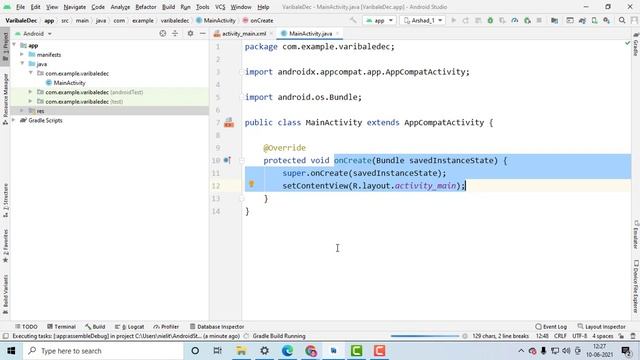Image resolution: width=640 pixels, height=360 pixels.
Task: Open the Logcat tool window
Action: point(129,327)
